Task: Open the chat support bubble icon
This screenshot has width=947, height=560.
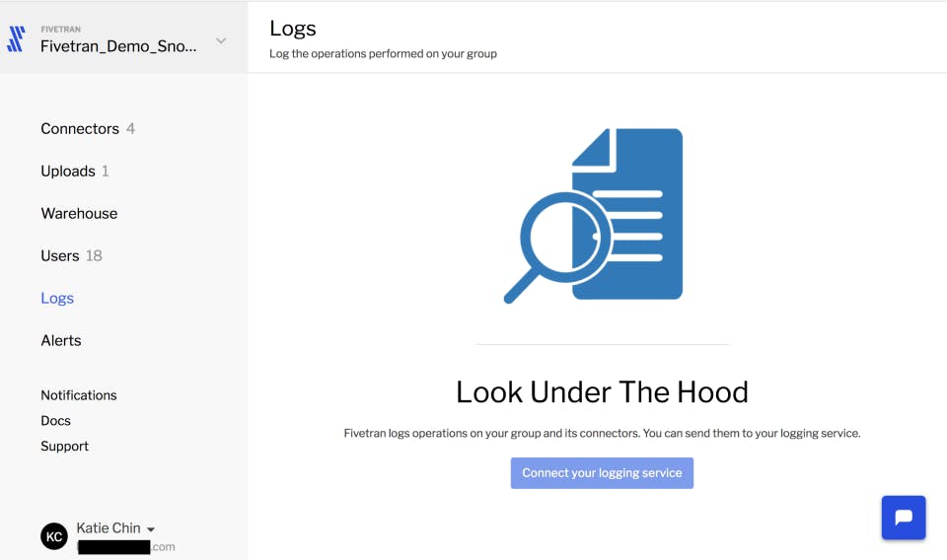Action: (x=903, y=518)
